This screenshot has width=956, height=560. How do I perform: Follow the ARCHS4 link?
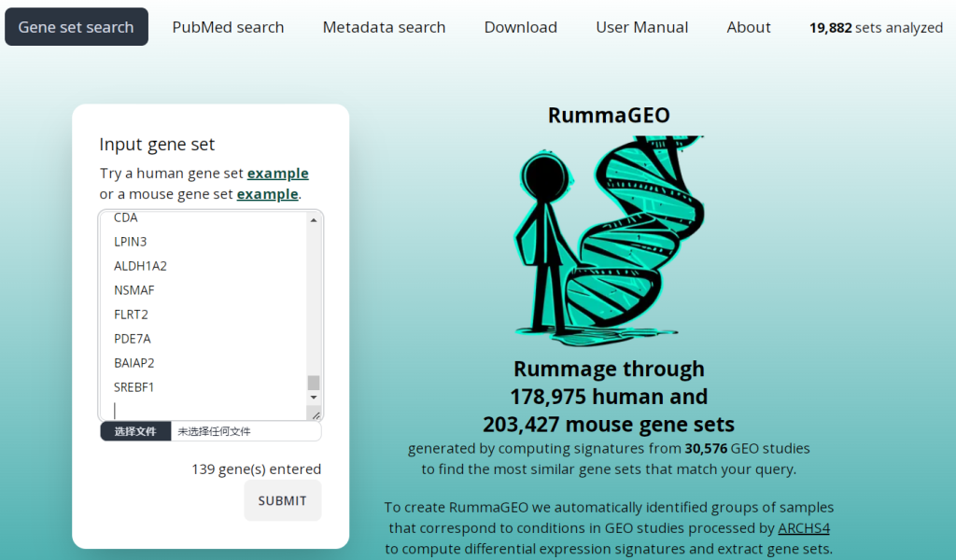[804, 528]
